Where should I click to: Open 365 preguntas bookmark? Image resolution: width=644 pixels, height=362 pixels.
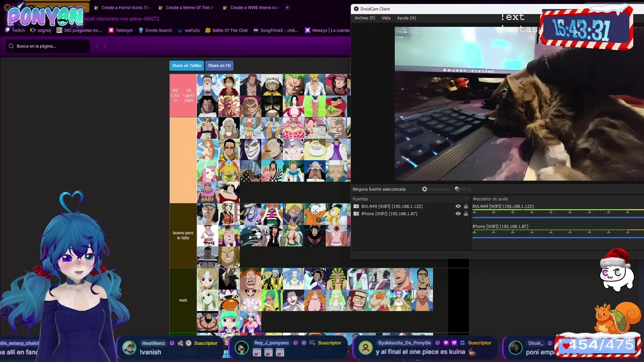79,30
